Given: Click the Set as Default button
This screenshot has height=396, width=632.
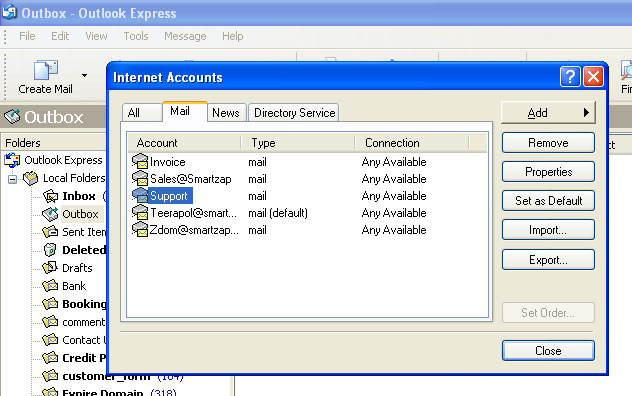Looking at the screenshot, I should pos(548,201).
